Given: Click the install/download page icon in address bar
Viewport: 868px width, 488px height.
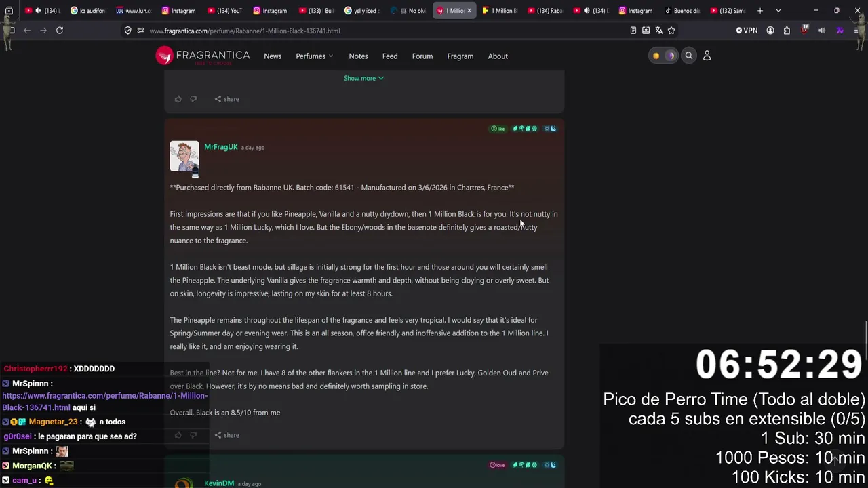Looking at the screenshot, I should click(x=646, y=30).
